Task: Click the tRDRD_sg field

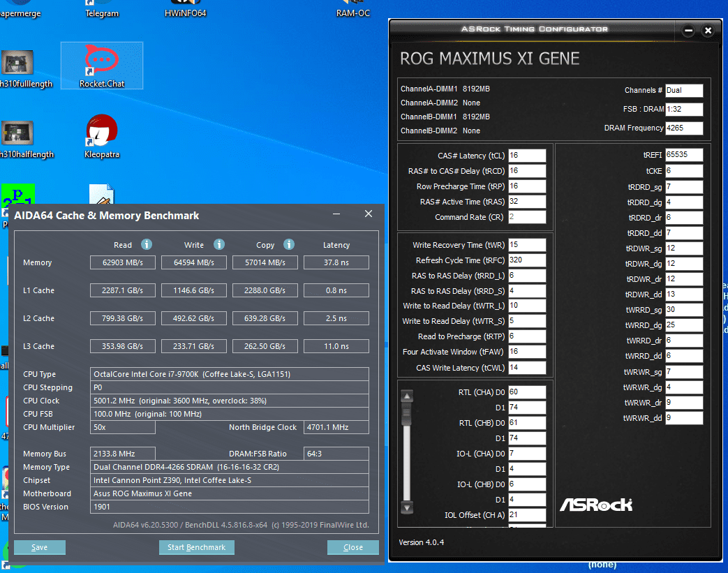Action: click(684, 186)
